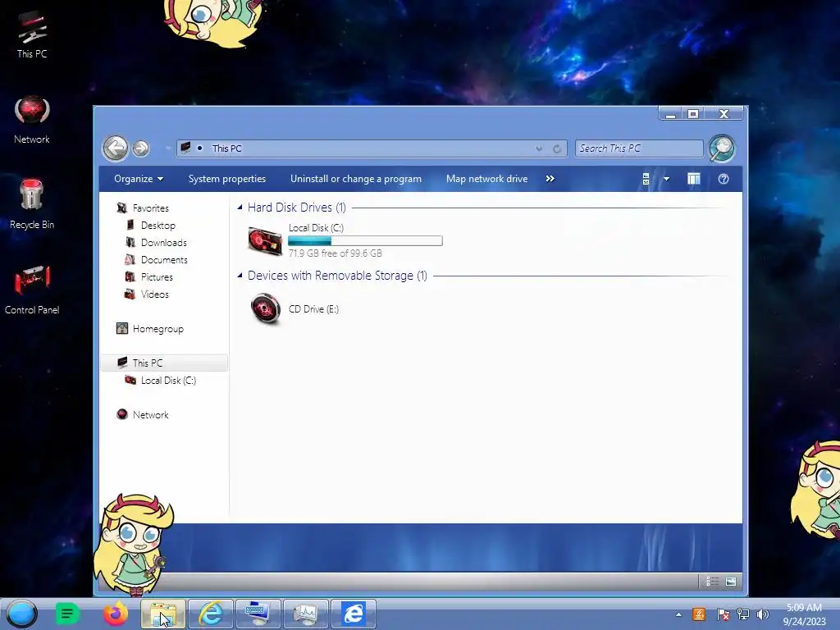840x630 pixels.
Task: Open address bar history dropdown
Action: [539, 149]
